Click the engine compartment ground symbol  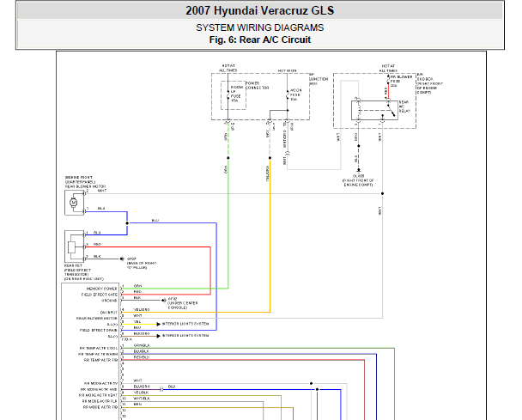click(359, 170)
